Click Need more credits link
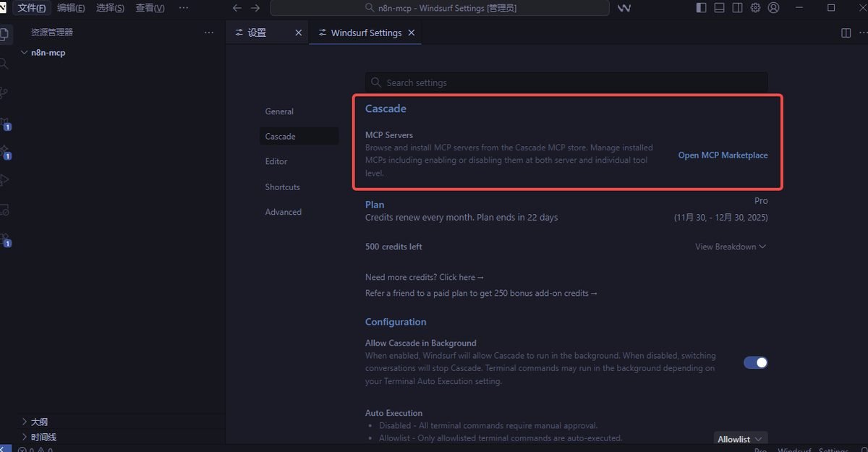This screenshot has width=868, height=452. point(425,277)
